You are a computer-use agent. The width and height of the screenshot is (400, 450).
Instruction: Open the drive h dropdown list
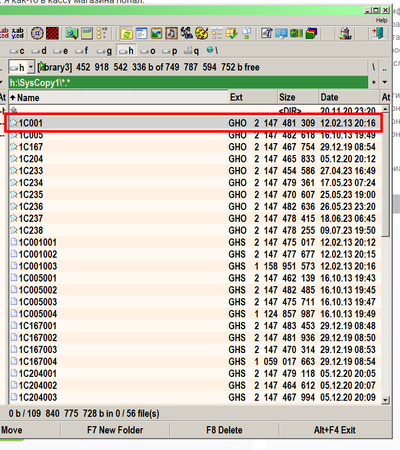(30, 67)
